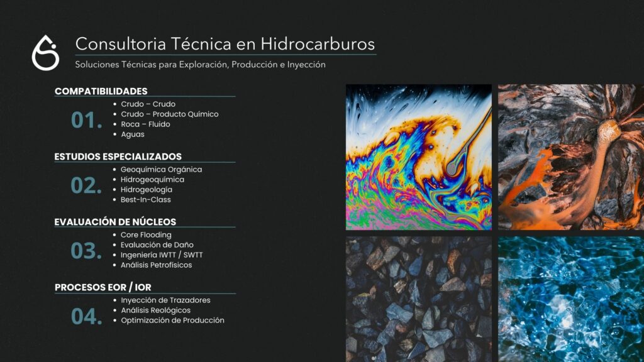Click the Crudo – Producto Químico item
644x362 pixels.
point(169,114)
